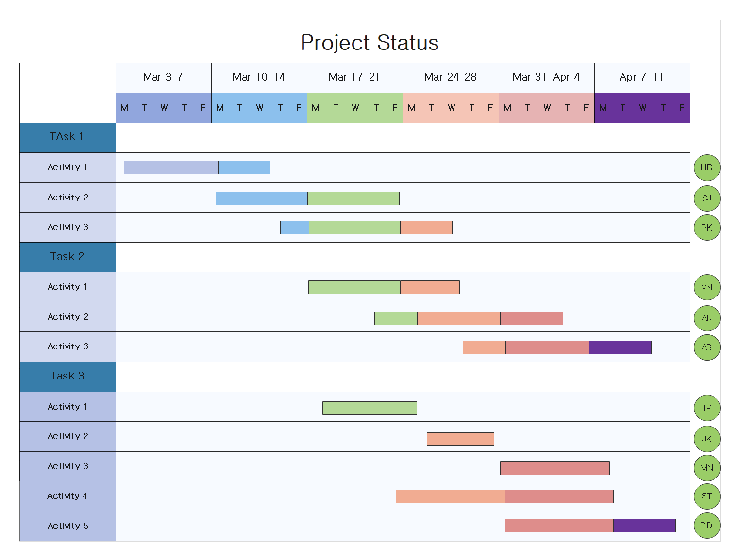
Task: Click the MN owner circle
Action: pos(706,468)
